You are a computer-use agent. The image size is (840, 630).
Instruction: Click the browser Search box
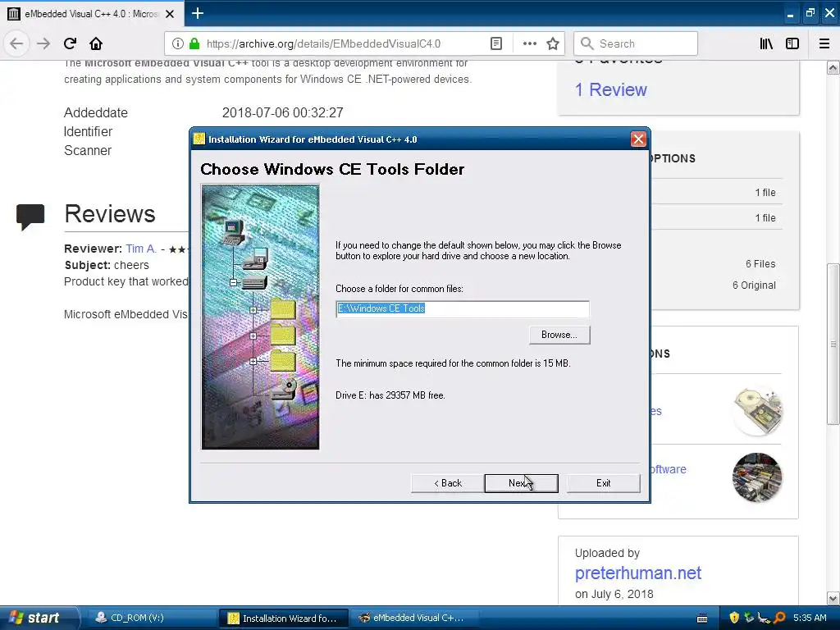click(636, 44)
